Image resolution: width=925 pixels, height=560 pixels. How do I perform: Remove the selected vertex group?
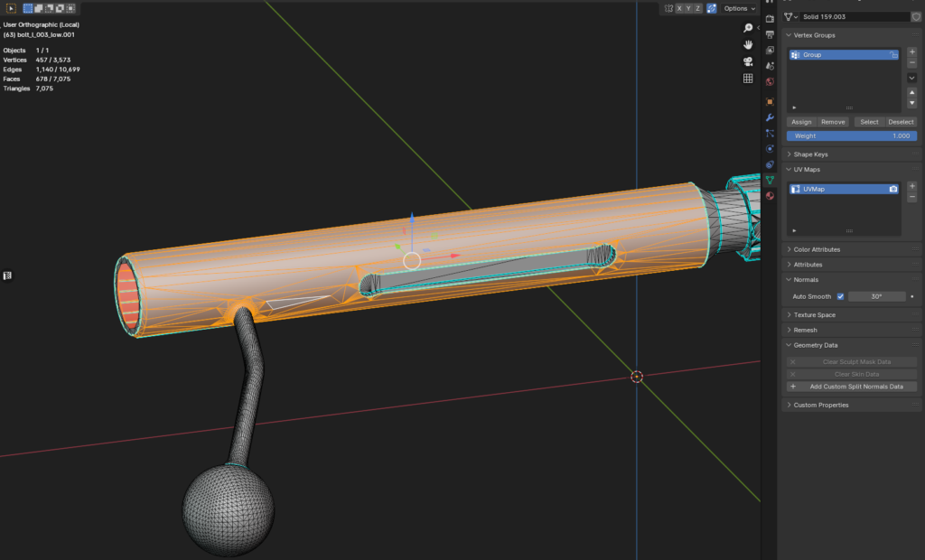click(x=912, y=62)
